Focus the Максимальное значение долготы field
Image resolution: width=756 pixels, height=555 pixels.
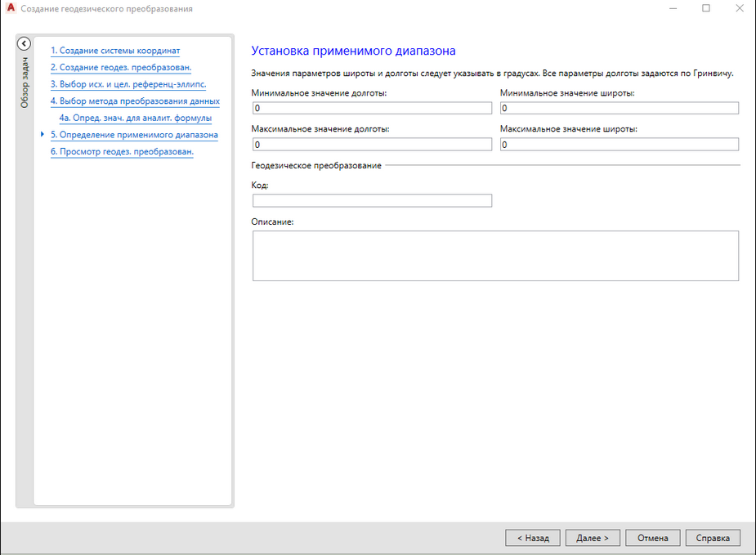(x=372, y=145)
